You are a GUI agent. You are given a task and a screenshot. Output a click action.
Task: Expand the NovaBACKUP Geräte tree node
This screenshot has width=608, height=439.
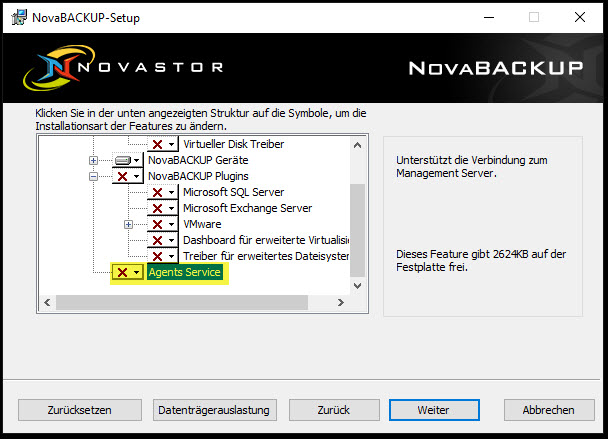[93, 160]
